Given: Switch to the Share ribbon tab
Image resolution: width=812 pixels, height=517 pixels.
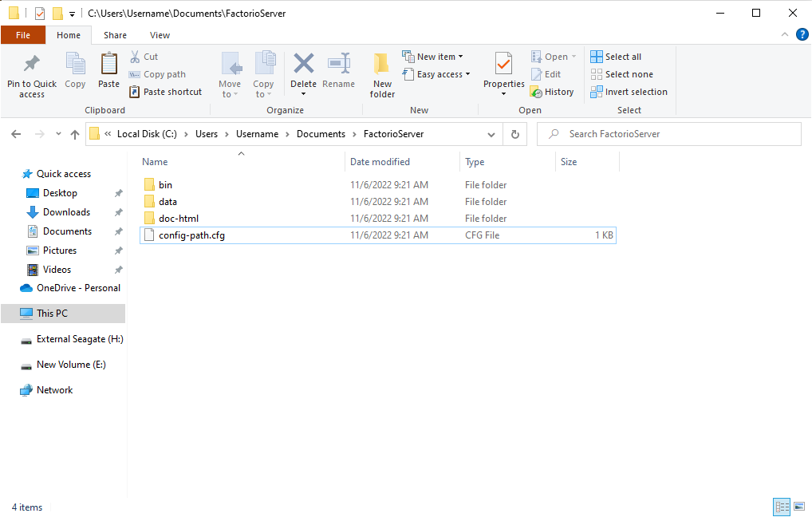Looking at the screenshot, I should point(115,35).
